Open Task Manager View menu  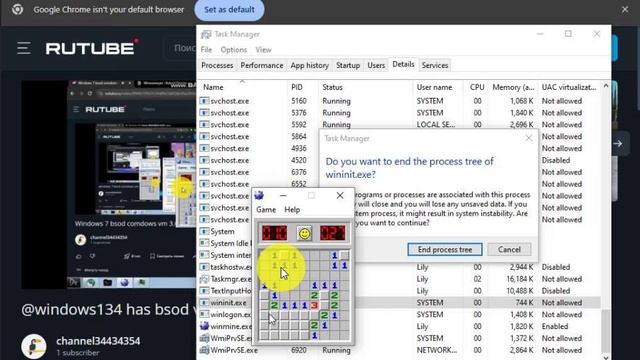click(263, 50)
